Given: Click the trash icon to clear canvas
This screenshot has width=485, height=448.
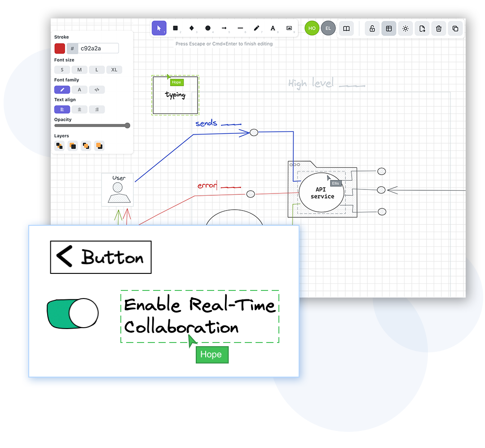Looking at the screenshot, I should pos(439,29).
